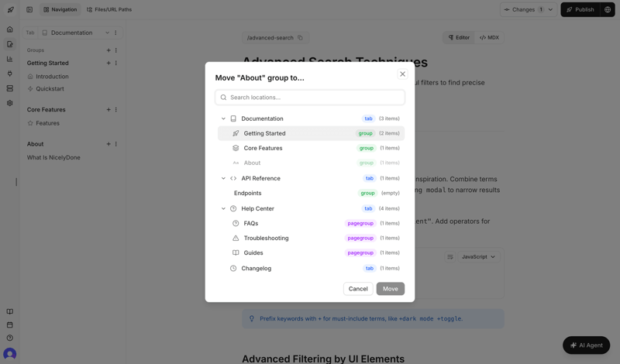This screenshot has height=364, width=620.
Task: Select the Guides pagegroup in dialog
Action: point(311,253)
